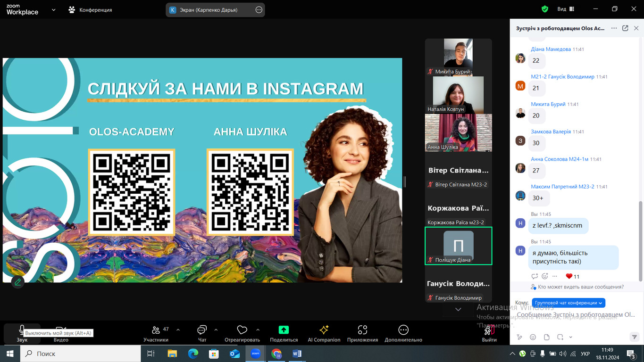Open the annotate pencil on shared screen
The image size is (644, 362).
(17, 282)
